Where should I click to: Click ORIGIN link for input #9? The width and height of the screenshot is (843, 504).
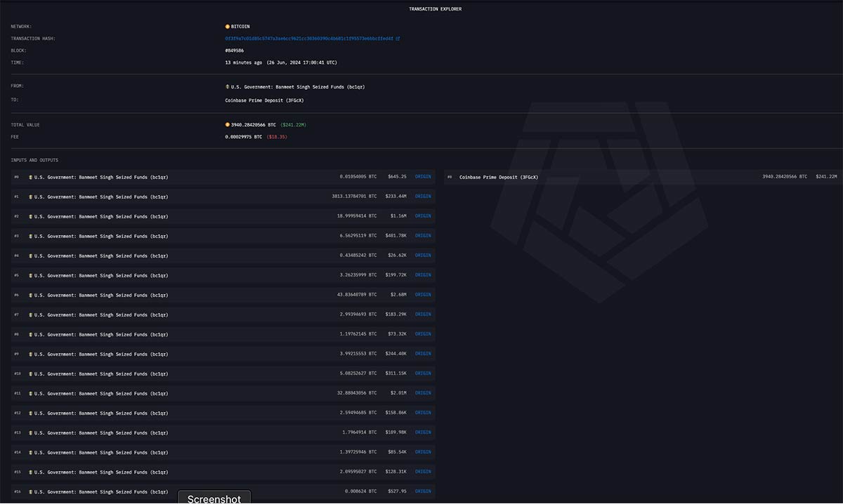coord(423,354)
